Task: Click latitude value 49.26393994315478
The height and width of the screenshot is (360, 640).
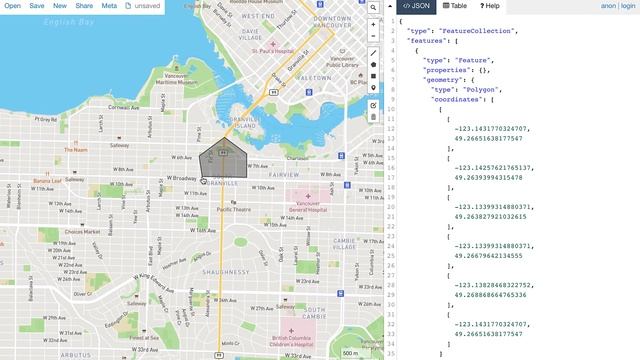Action: [489, 178]
